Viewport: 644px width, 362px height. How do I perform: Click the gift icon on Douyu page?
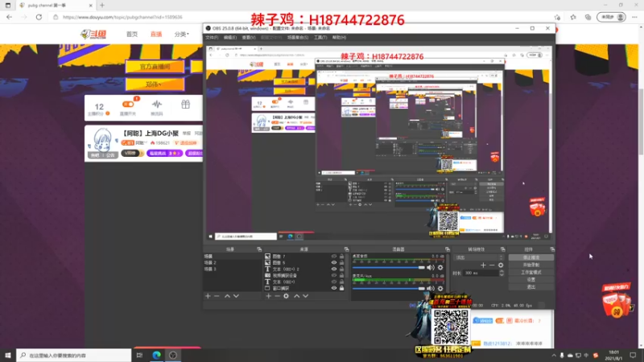(x=186, y=105)
